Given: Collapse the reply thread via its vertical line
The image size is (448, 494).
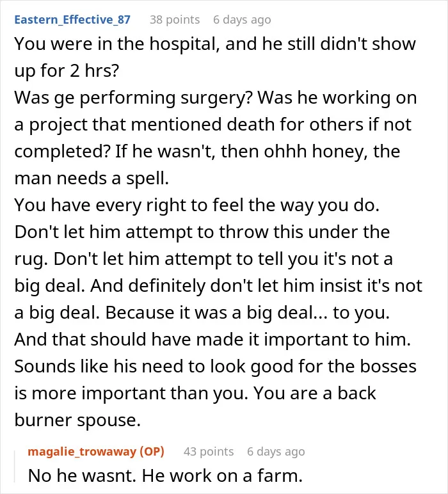Looking at the screenshot, I should click(15, 466).
